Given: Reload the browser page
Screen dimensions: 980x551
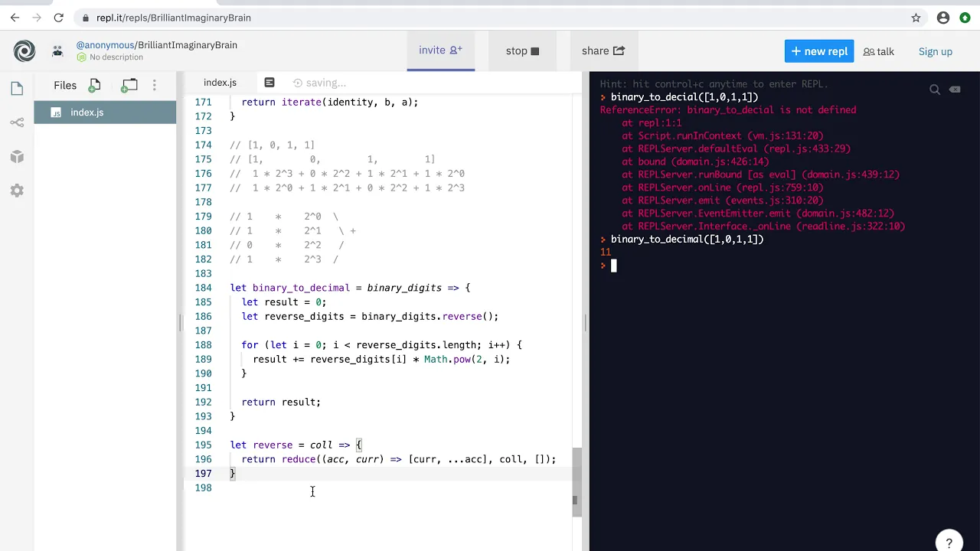Looking at the screenshot, I should [x=58, y=18].
